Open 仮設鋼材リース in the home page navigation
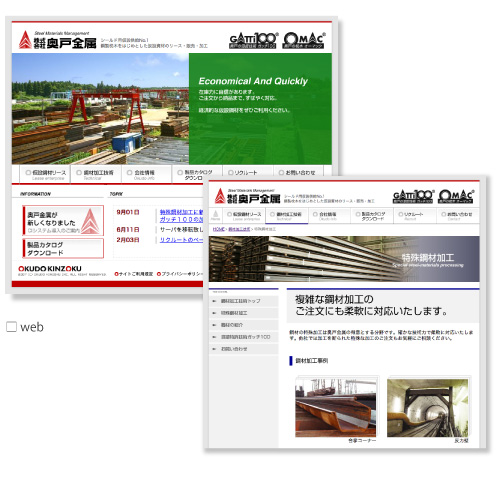Viewport: 503px width, 482px height. tap(45, 174)
